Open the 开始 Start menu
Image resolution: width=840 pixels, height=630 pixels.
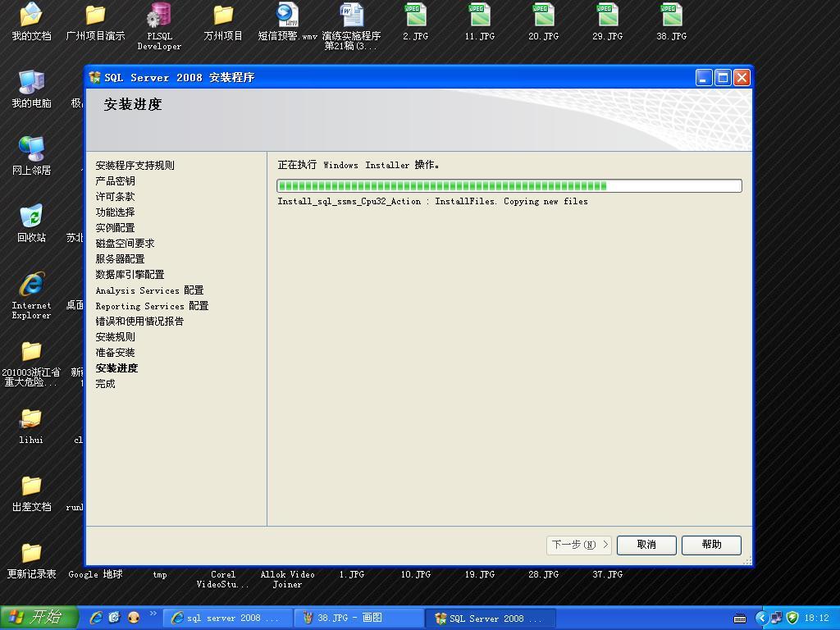[39, 618]
